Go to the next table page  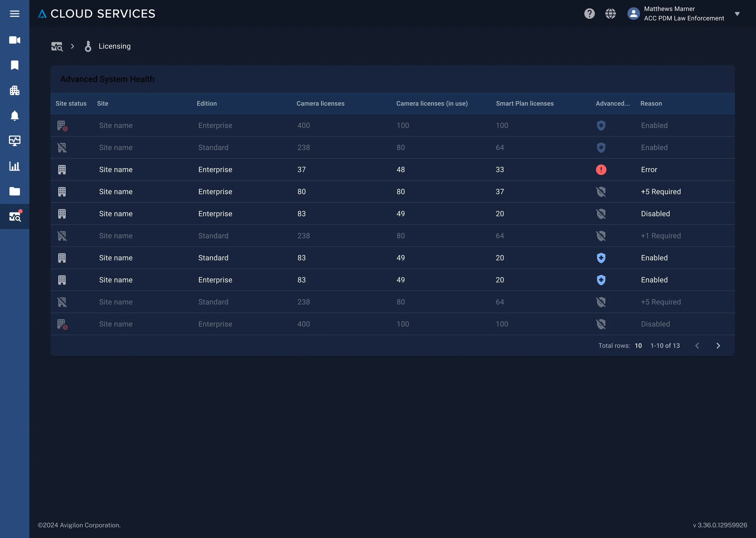(x=718, y=346)
